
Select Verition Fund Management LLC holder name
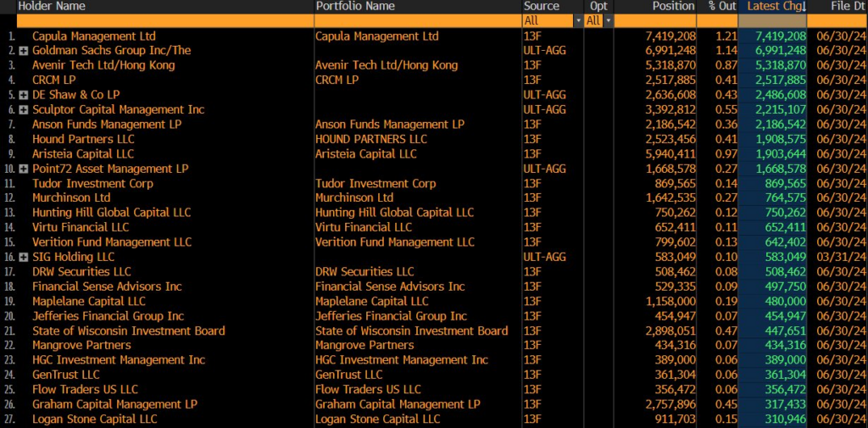(x=112, y=242)
